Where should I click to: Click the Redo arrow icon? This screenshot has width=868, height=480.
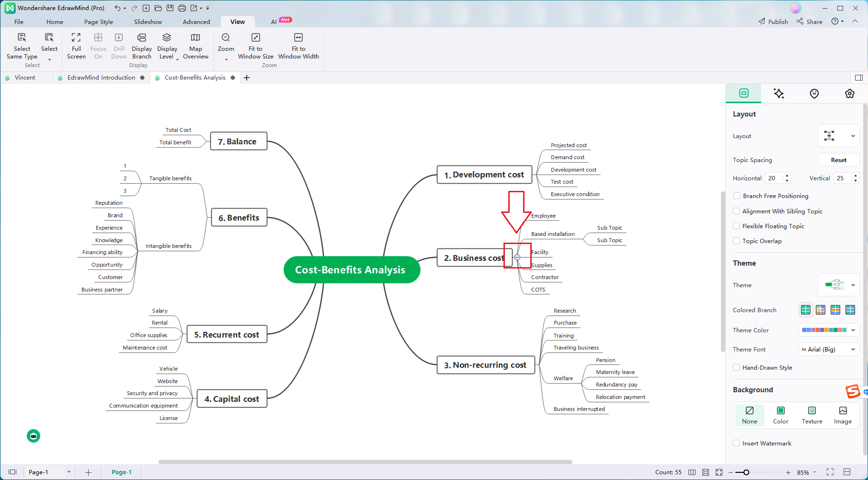pos(134,8)
